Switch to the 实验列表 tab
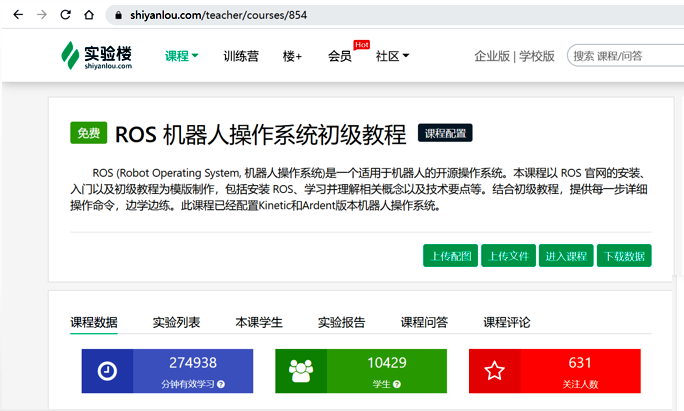This screenshot has height=411, width=684. coord(176,322)
